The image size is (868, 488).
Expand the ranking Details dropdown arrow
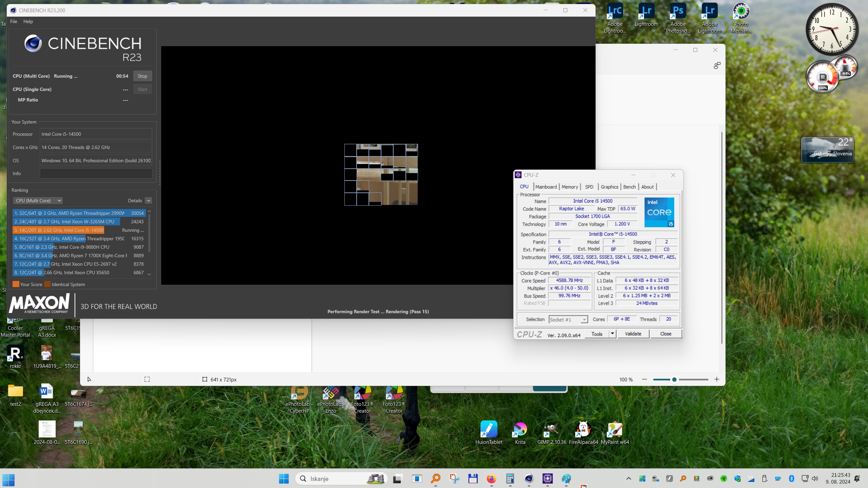click(148, 201)
